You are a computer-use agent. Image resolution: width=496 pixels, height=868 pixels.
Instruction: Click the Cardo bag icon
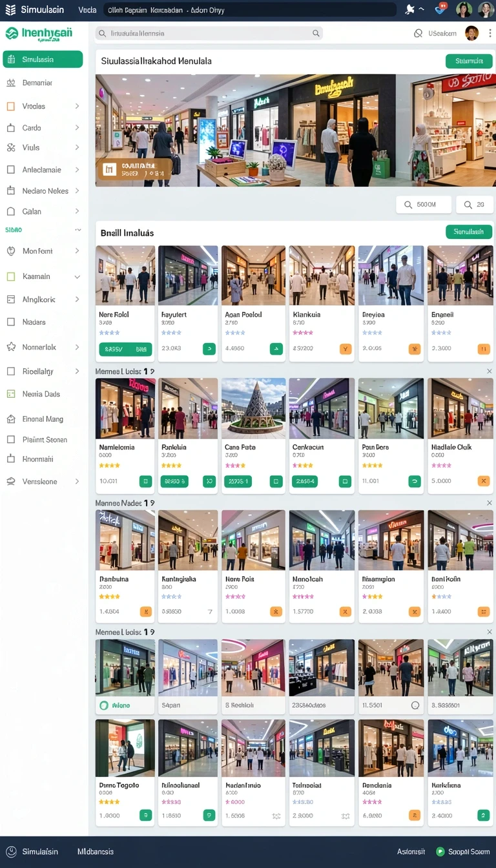click(x=10, y=128)
